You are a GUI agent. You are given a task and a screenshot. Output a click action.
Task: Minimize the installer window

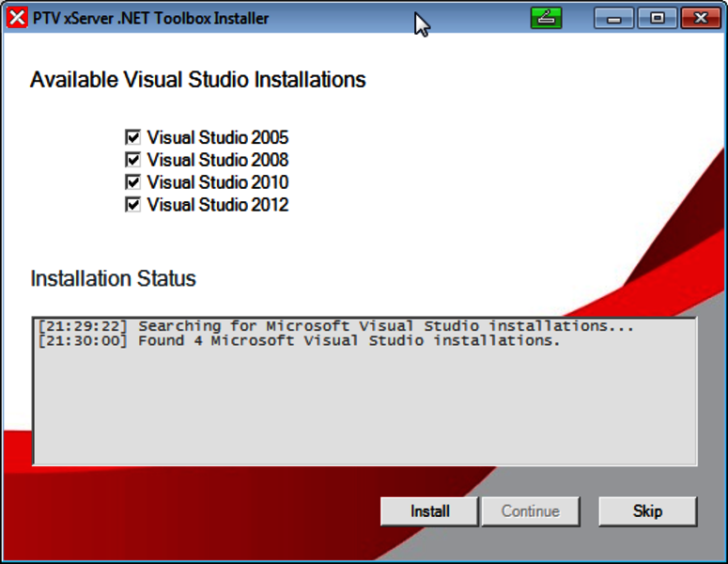[613, 18]
